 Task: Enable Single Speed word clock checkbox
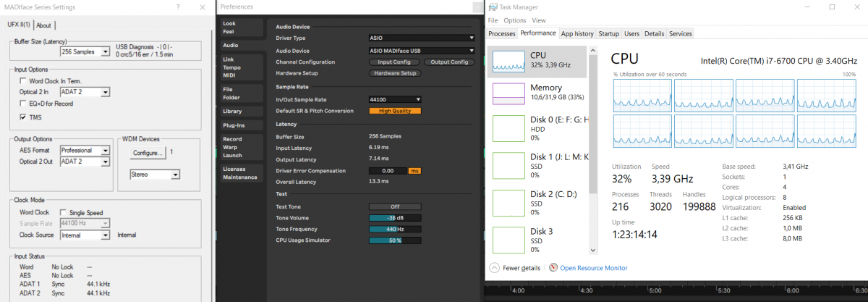coord(64,212)
